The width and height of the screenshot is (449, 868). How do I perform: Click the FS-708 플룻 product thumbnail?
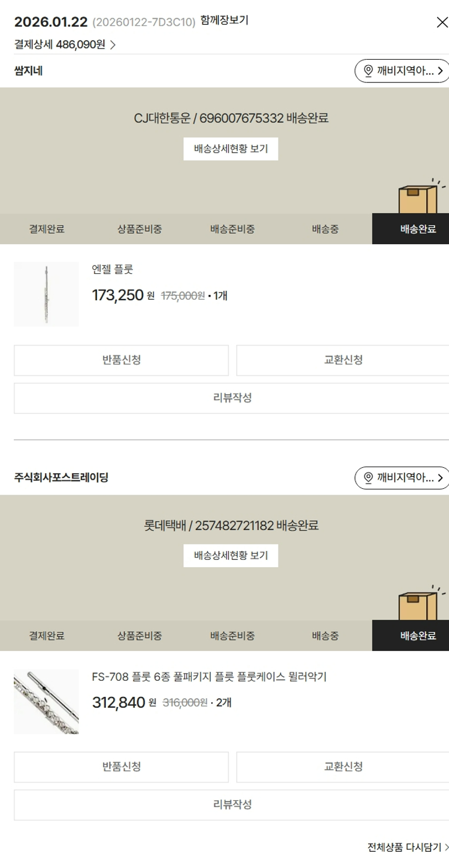tap(46, 701)
